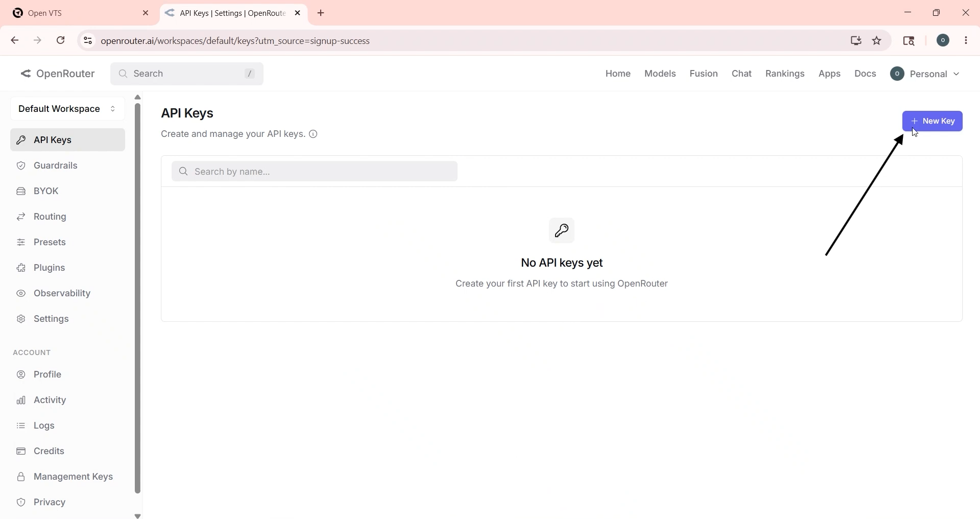Open the Credits page
980x519 pixels.
pyautogui.click(x=67, y=452)
